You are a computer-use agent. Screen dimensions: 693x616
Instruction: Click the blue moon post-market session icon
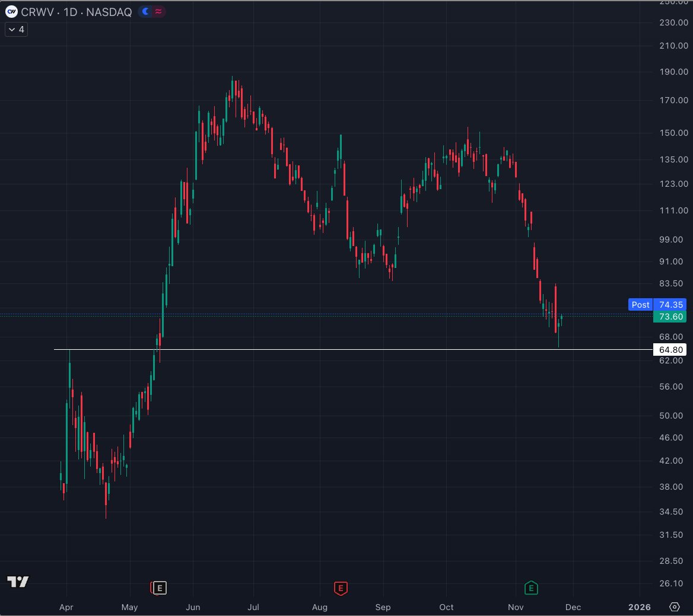[x=145, y=11]
